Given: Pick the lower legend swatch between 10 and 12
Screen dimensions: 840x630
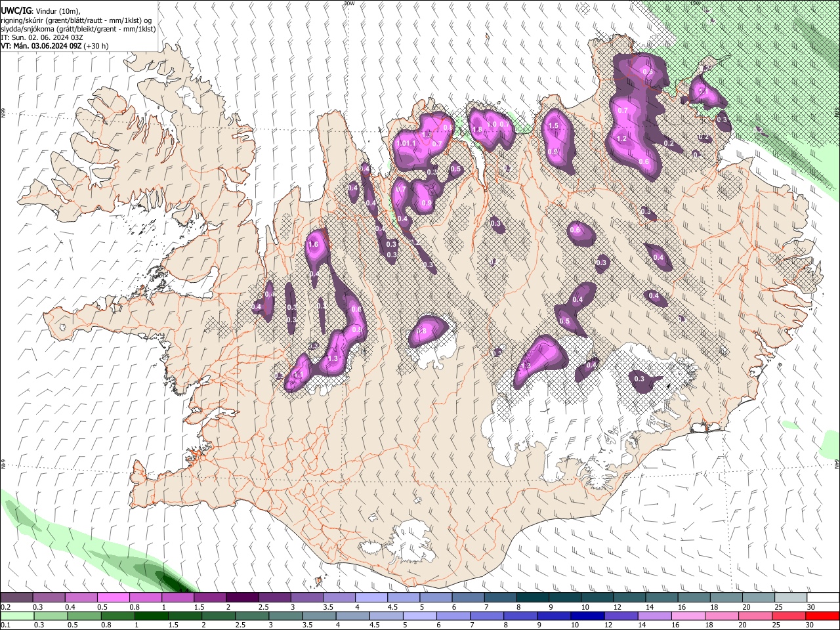Looking at the screenshot, I should (587, 616).
